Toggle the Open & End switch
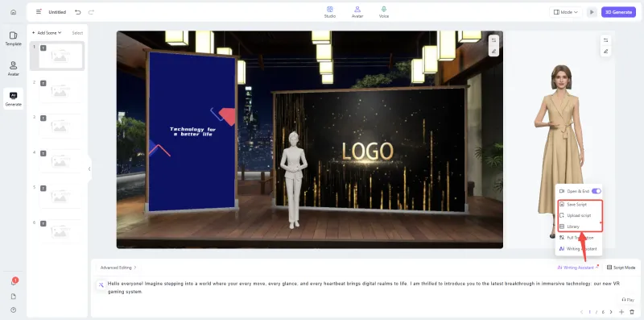The image size is (644, 320). coord(596,191)
